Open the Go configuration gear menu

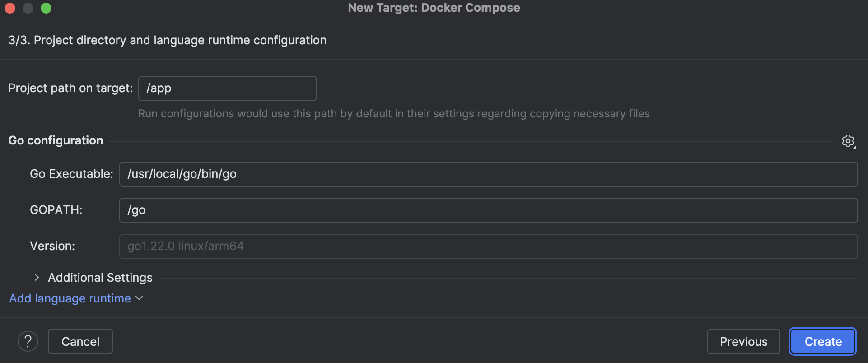[x=848, y=141]
